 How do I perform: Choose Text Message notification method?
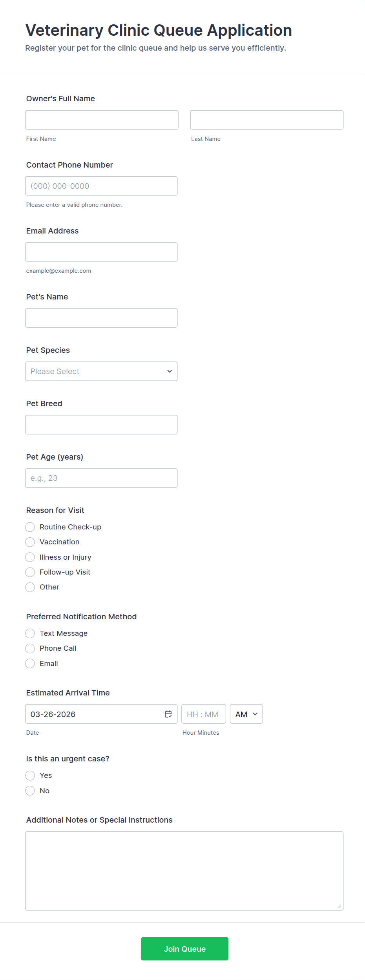pyautogui.click(x=30, y=633)
